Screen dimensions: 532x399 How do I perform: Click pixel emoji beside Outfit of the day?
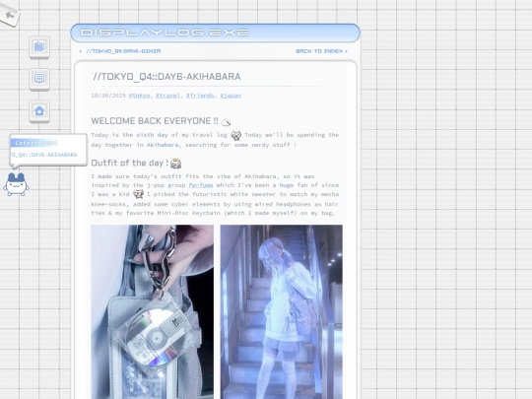pos(175,164)
